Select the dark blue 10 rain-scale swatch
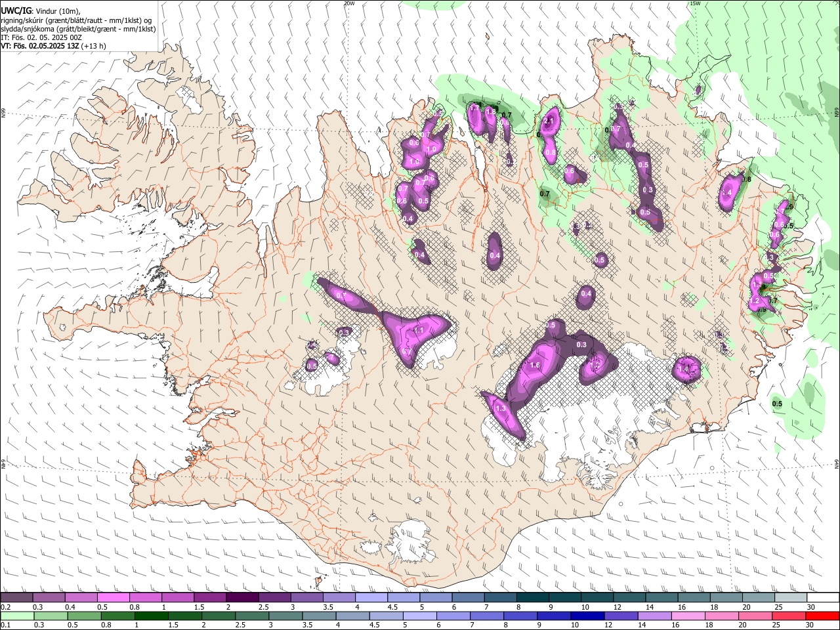This screenshot has width=840, height=630. pos(587,616)
